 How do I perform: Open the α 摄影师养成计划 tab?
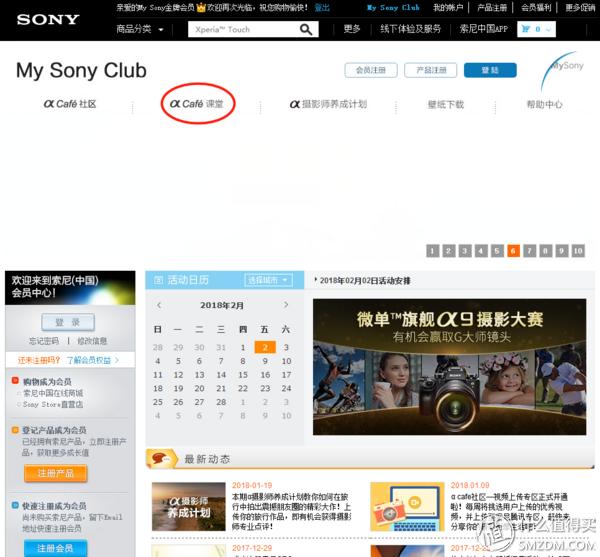[x=328, y=104]
